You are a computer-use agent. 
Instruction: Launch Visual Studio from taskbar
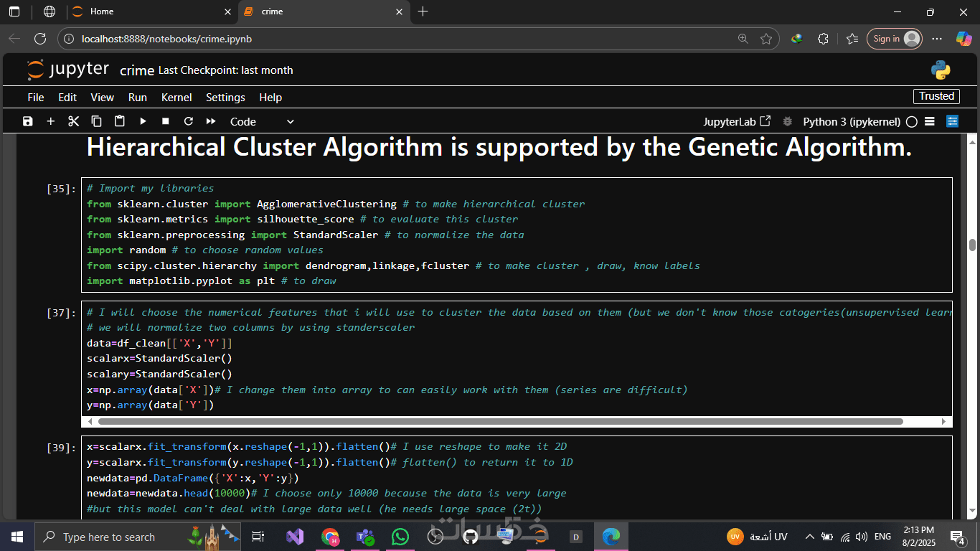295,537
